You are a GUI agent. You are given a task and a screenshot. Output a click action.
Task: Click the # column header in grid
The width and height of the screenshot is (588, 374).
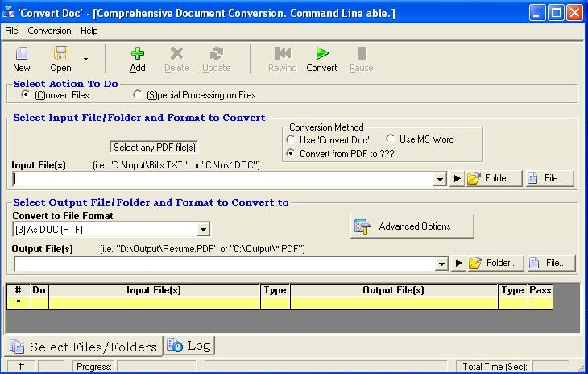point(19,290)
